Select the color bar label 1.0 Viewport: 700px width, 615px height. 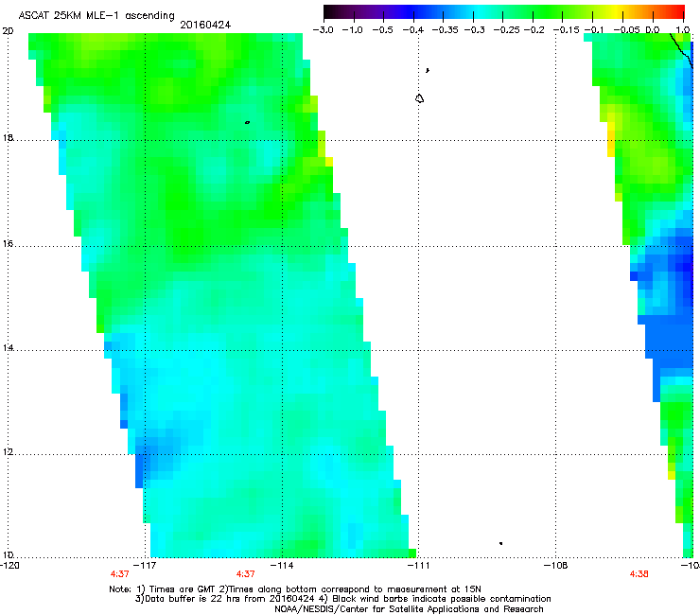click(683, 30)
